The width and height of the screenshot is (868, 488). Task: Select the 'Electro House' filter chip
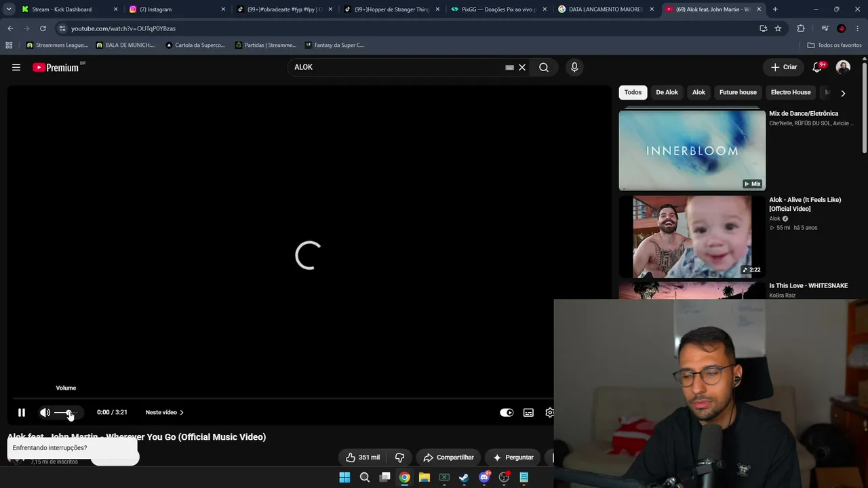[791, 92]
